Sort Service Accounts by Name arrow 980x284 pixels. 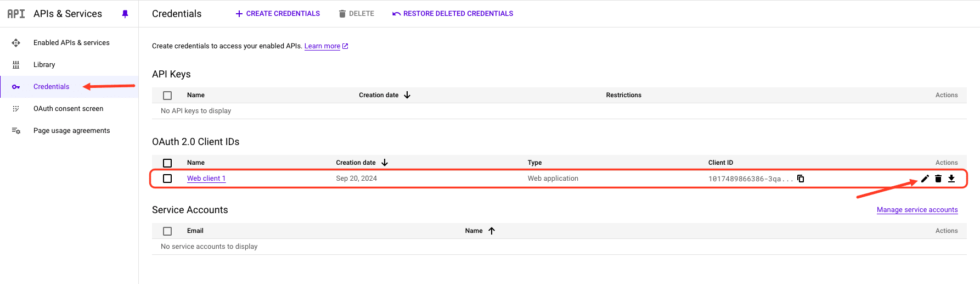tap(492, 231)
